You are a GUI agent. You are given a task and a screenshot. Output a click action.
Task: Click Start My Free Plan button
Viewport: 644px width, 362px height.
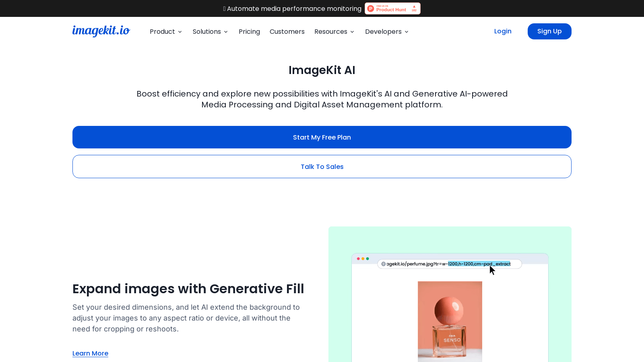click(x=322, y=137)
